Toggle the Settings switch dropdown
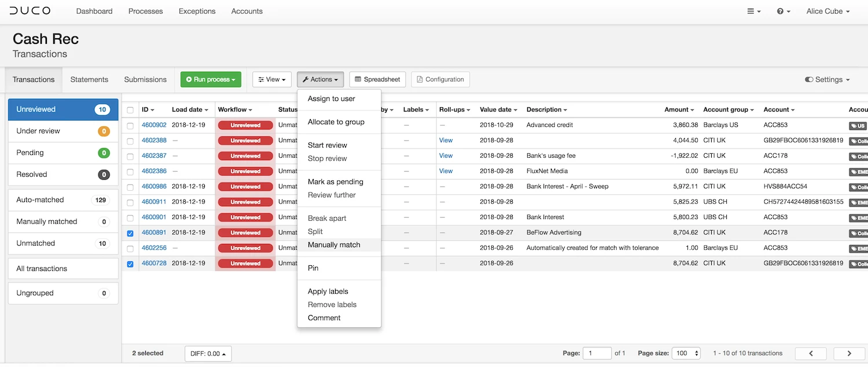Screen dimensions: 868x367 pos(827,80)
